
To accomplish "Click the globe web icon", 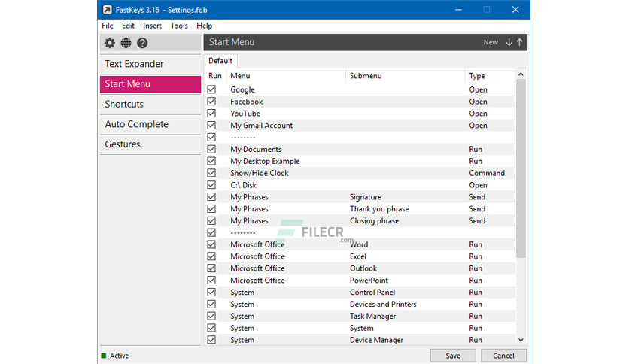I will pos(126,43).
